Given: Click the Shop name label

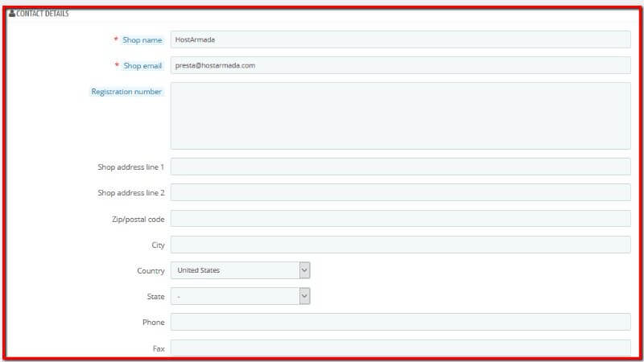Looking at the screenshot, I should [x=142, y=39].
